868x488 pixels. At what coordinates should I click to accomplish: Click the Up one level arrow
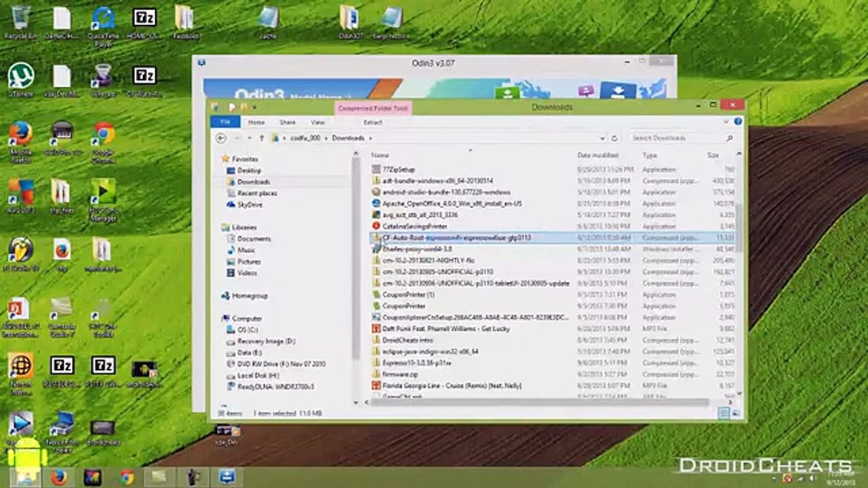[x=262, y=138]
